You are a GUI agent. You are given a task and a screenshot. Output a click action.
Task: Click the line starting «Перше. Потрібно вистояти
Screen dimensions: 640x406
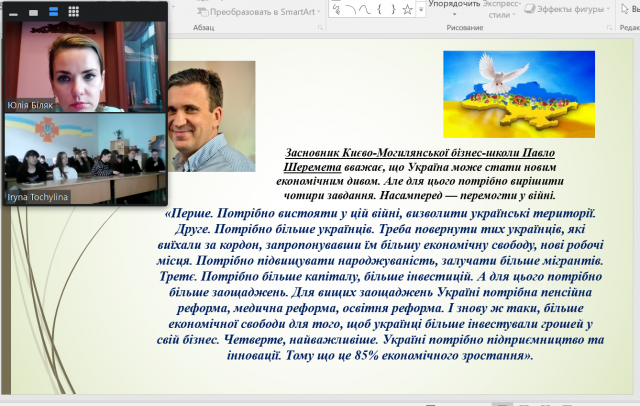coord(380,213)
